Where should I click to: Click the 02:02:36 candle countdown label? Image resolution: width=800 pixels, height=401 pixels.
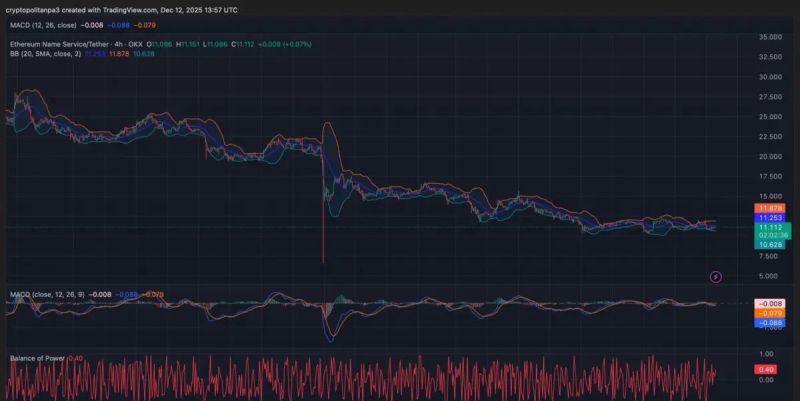[x=773, y=236]
